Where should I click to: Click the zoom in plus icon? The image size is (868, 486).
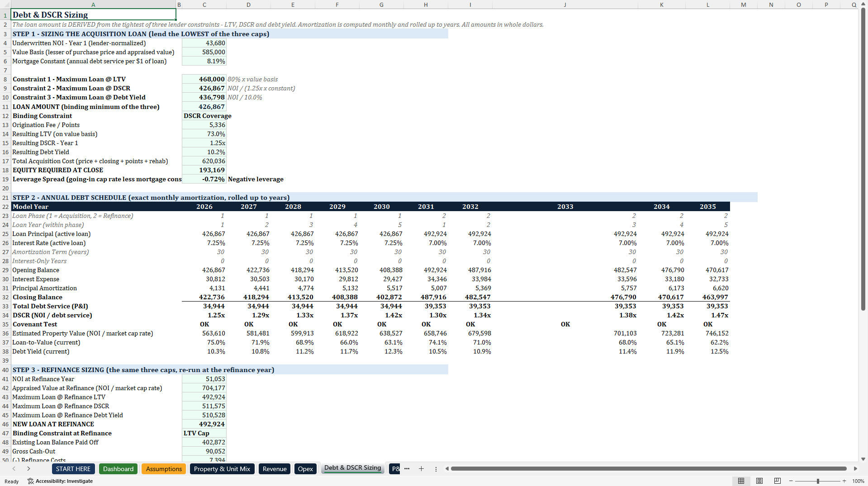click(x=844, y=481)
